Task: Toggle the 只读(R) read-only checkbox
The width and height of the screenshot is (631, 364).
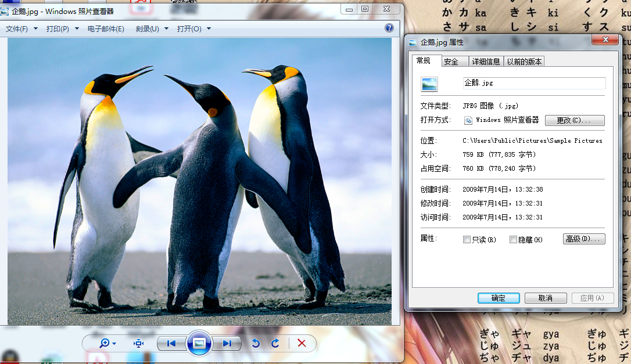Action: (x=467, y=240)
